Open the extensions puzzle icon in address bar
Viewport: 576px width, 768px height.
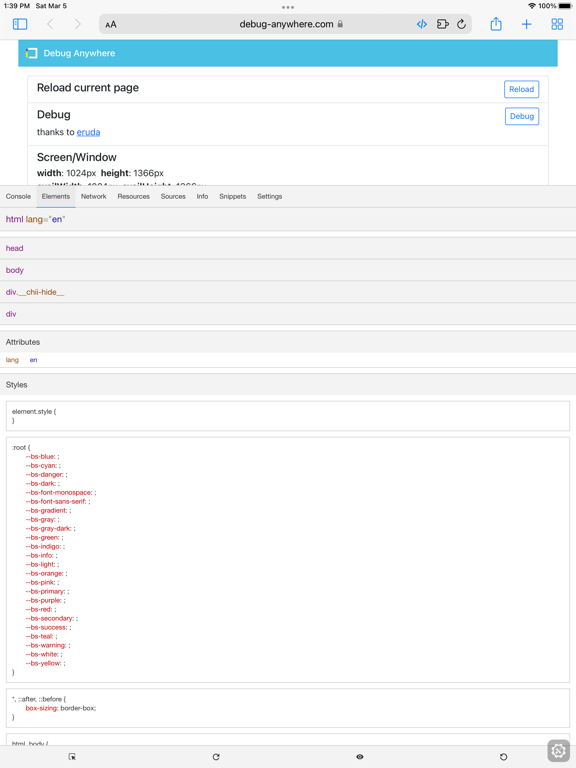point(442,24)
